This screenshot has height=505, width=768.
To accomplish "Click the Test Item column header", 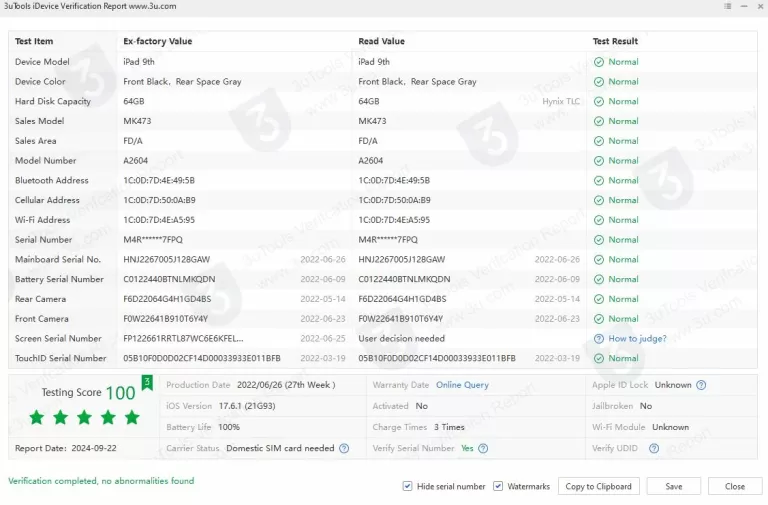I will pyautogui.click(x=34, y=41).
